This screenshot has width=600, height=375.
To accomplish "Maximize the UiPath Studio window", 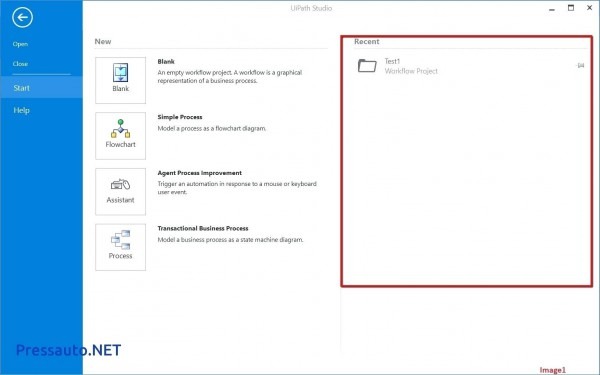I will click(571, 8).
